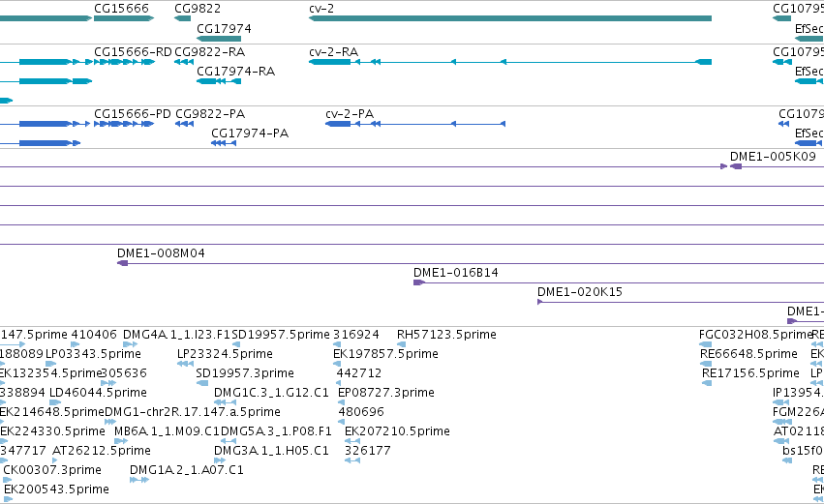This screenshot has height=504, width=824.
Task: Open the DME1-005K09 clone label
Action: pyautogui.click(x=773, y=157)
